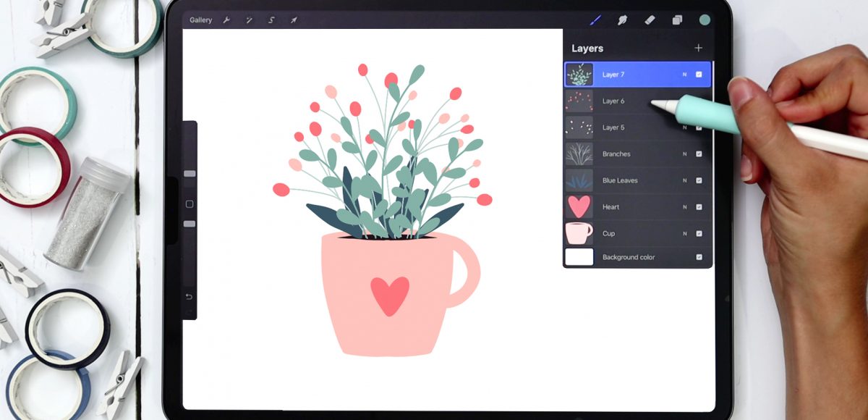Expand blend mode N on Layer 7
This screenshot has height=420, width=868.
[x=684, y=75]
